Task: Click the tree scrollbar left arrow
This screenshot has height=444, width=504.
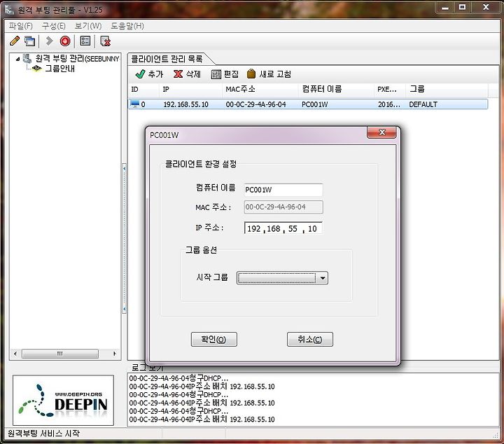Action: [x=15, y=354]
